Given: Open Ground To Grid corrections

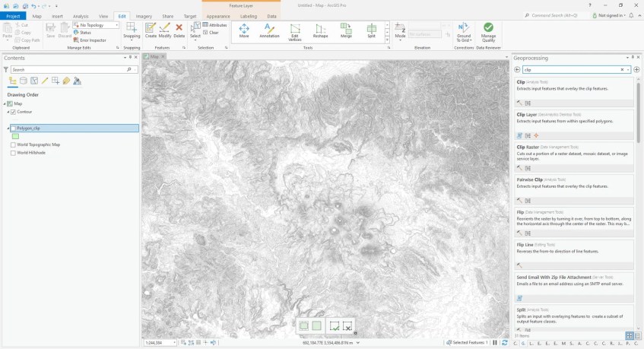Looking at the screenshot, I should 464,33.
